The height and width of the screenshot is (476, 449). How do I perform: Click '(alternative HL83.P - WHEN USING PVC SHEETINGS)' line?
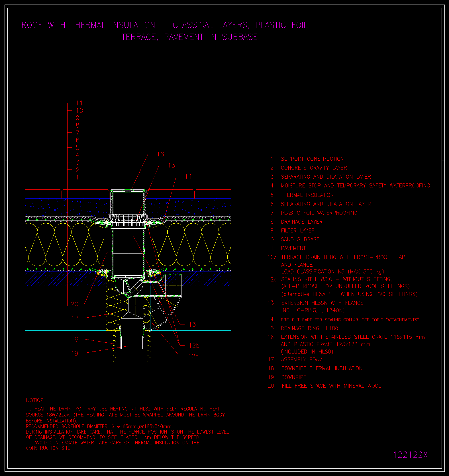349,294
